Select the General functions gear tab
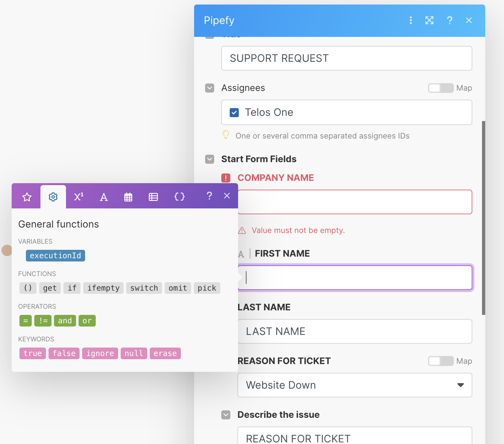Image resolution: width=504 pixels, height=444 pixels. tap(53, 197)
